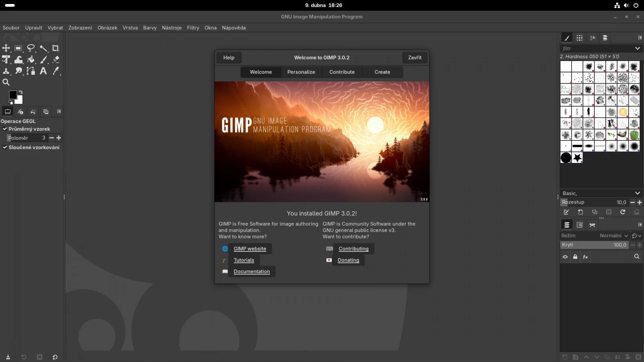
Task: Toggle the Průměrný vzorek checkbox
Action: pyautogui.click(x=5, y=129)
